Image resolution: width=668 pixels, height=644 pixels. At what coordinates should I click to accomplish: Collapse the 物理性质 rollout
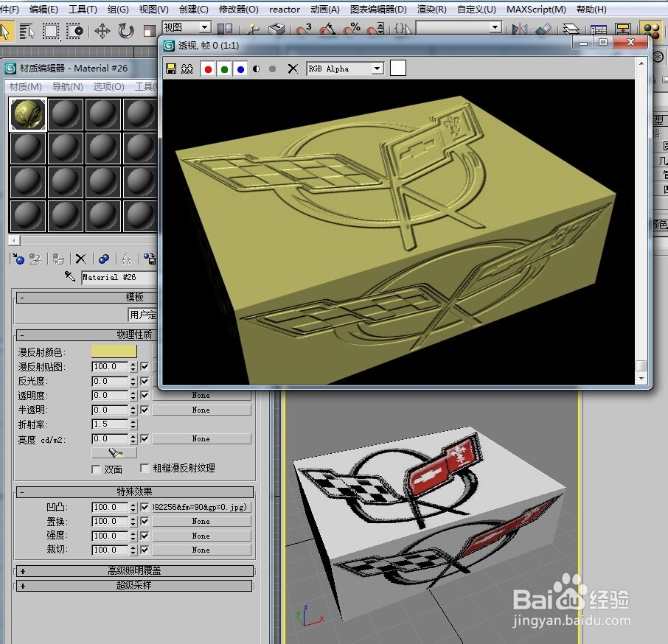pos(87,335)
